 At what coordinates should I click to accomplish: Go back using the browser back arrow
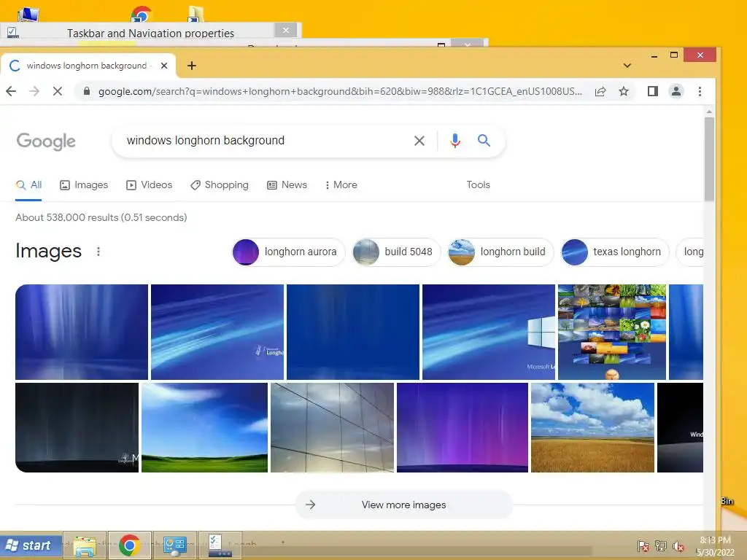11,91
